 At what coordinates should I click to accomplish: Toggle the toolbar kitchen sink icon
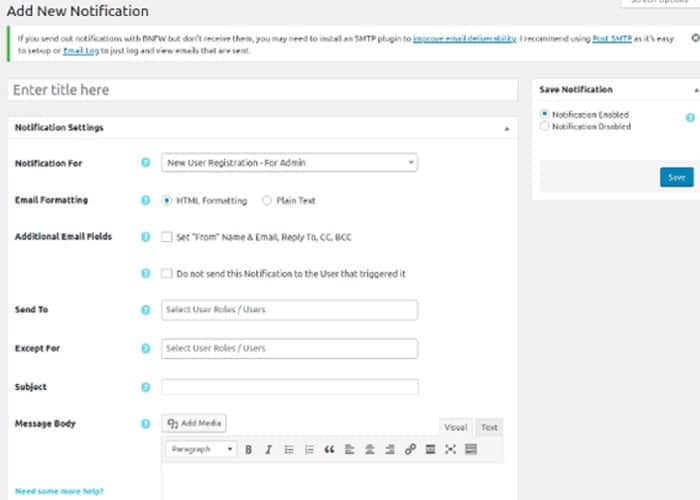(x=471, y=450)
